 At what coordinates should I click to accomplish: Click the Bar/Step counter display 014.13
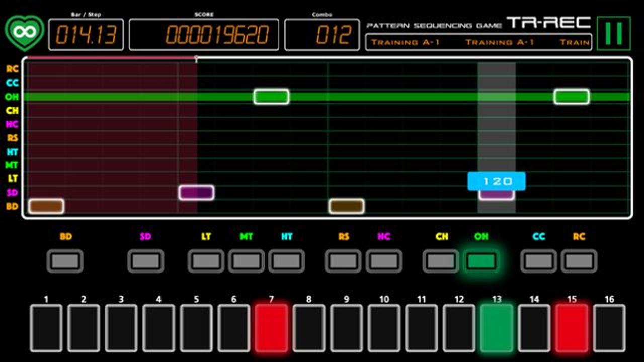[86, 35]
